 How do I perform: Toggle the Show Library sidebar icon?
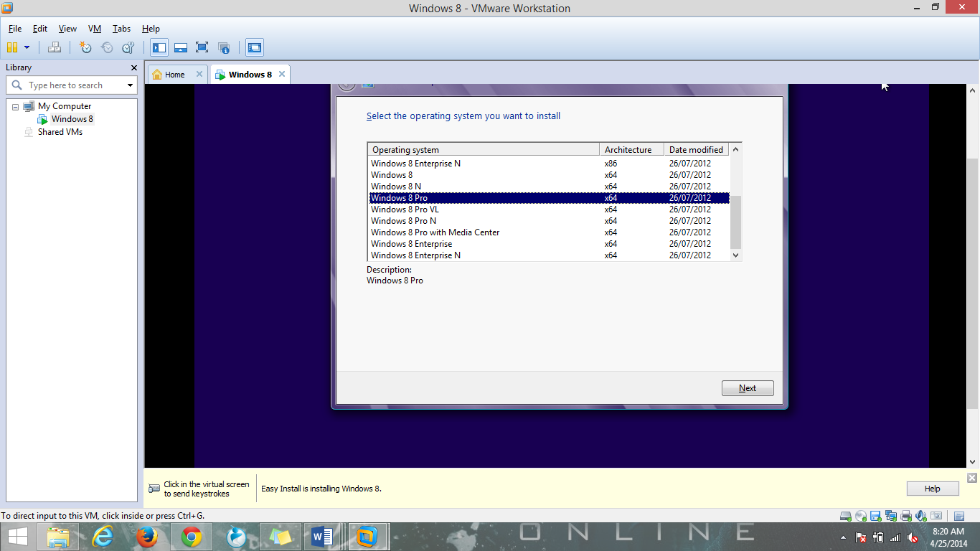coord(159,47)
